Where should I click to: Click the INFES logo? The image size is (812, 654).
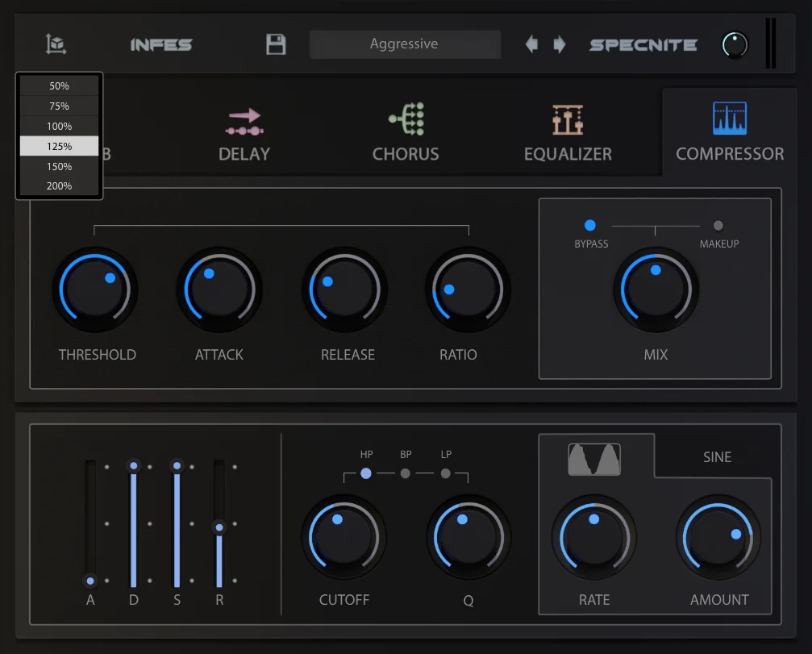tap(161, 44)
